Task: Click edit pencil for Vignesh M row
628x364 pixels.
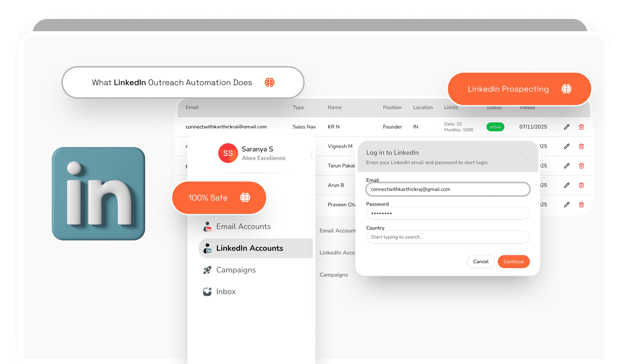Action: pyautogui.click(x=567, y=146)
